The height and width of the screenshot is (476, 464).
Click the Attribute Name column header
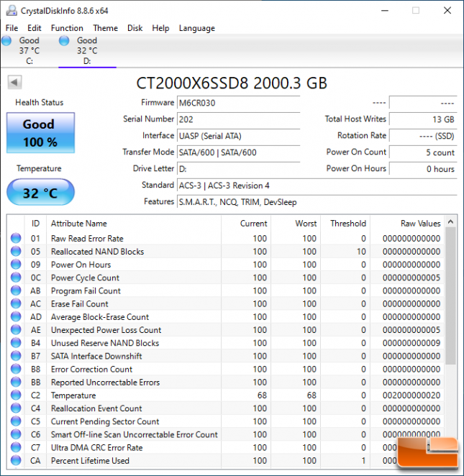point(134,224)
